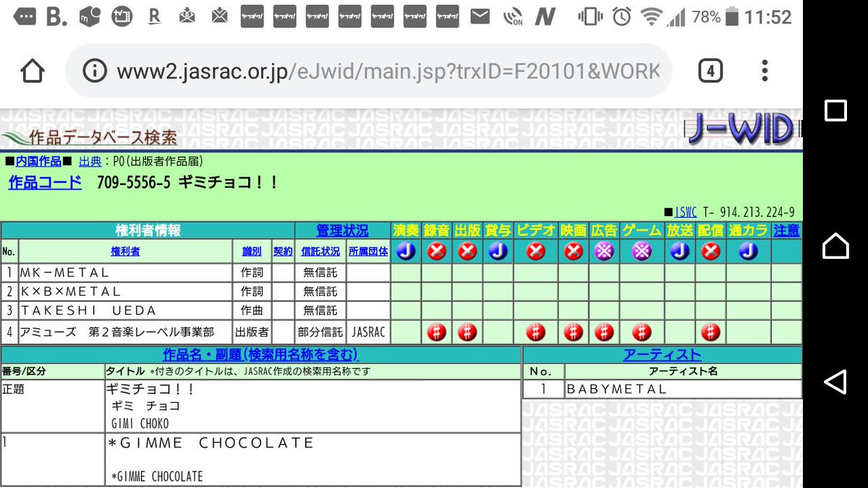Viewport: 868px width, 488px height.
Task: Tap the Android recent apps square button
Action: (835, 111)
